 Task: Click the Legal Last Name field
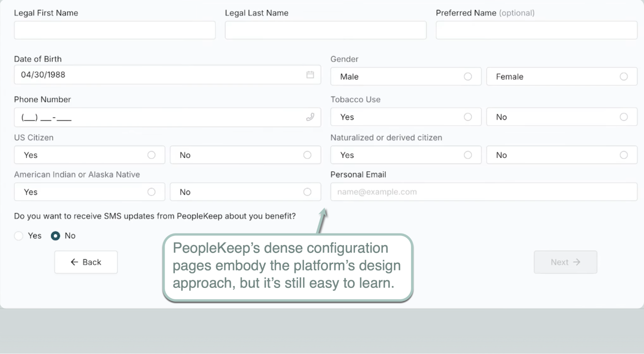(325, 30)
